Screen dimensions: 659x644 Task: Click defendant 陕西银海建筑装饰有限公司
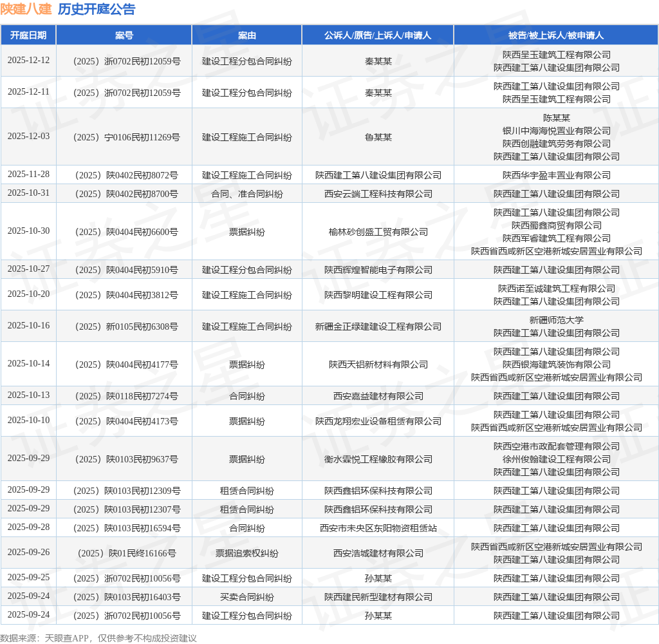click(x=557, y=365)
